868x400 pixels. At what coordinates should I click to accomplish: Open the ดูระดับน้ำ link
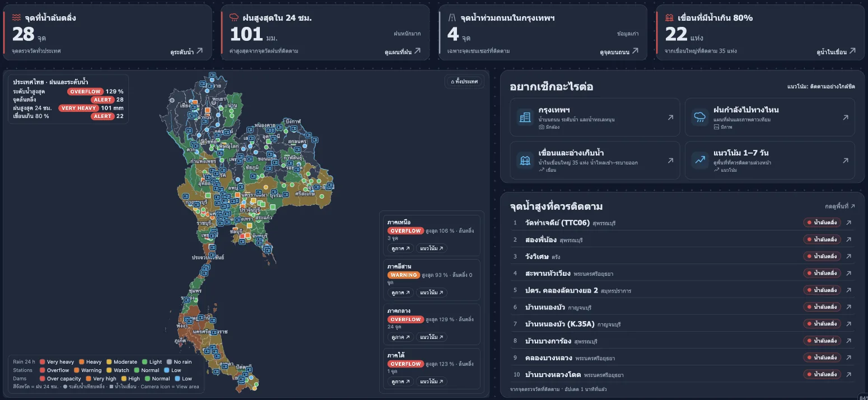tap(186, 51)
